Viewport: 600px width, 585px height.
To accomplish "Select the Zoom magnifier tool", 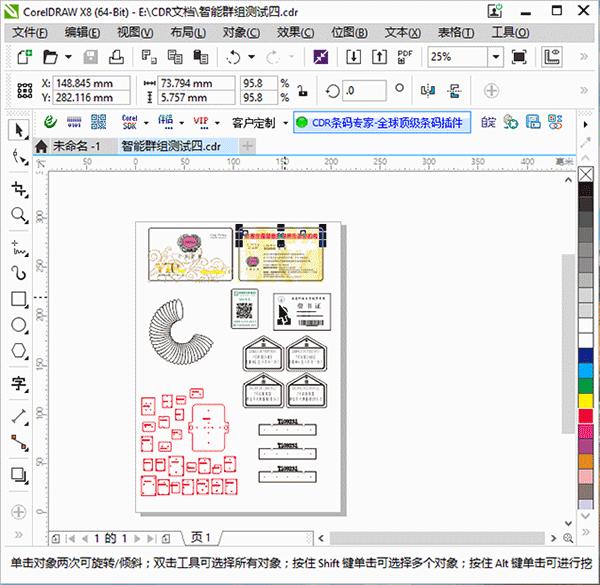I will click(x=18, y=215).
